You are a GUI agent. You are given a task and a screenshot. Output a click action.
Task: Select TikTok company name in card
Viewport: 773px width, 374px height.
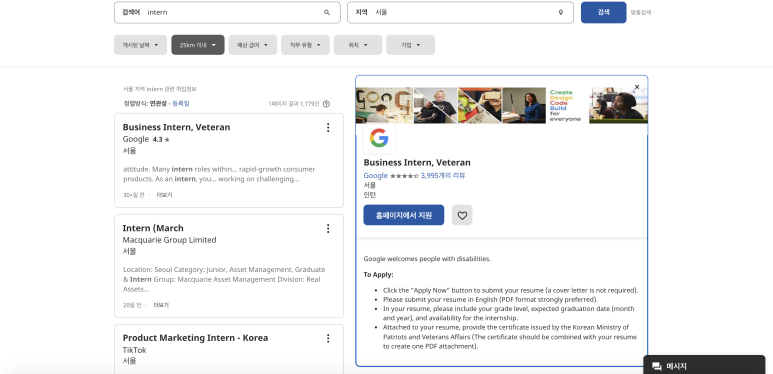click(x=134, y=350)
